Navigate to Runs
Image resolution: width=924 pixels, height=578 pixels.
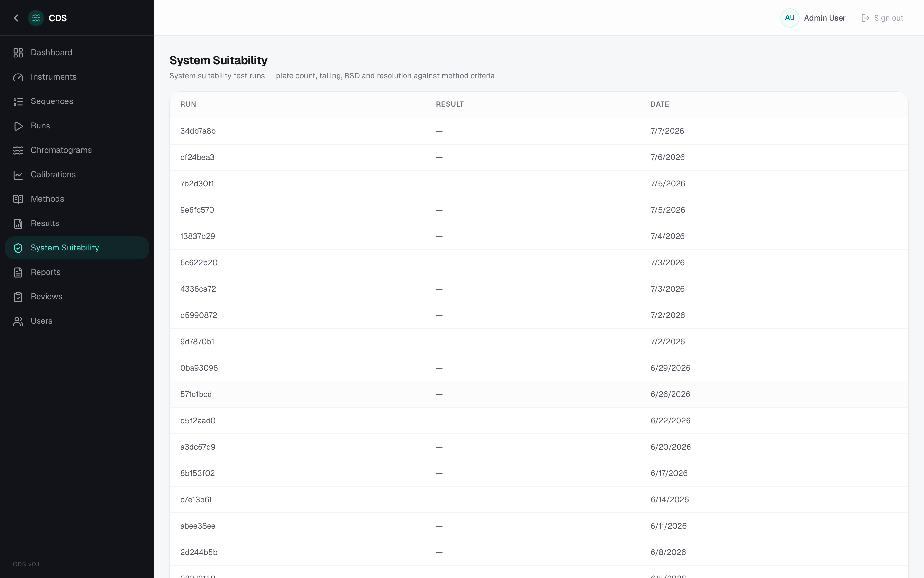[77, 126]
